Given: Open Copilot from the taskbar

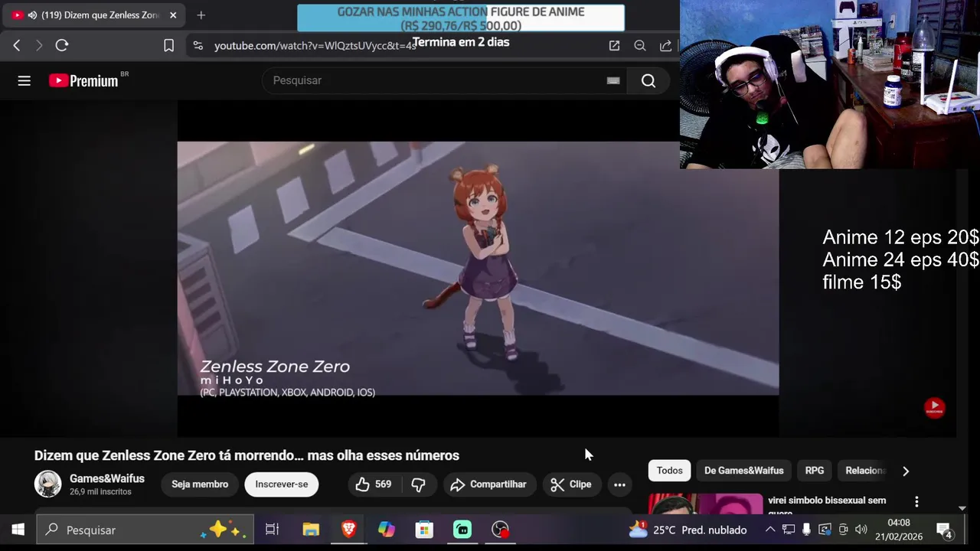Looking at the screenshot, I should (x=387, y=530).
